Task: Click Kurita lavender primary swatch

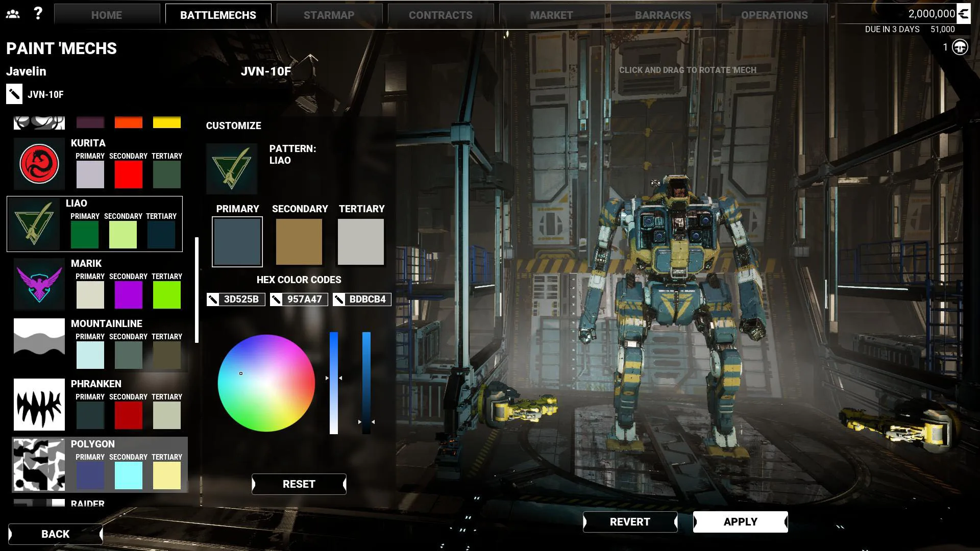Action: (90, 174)
